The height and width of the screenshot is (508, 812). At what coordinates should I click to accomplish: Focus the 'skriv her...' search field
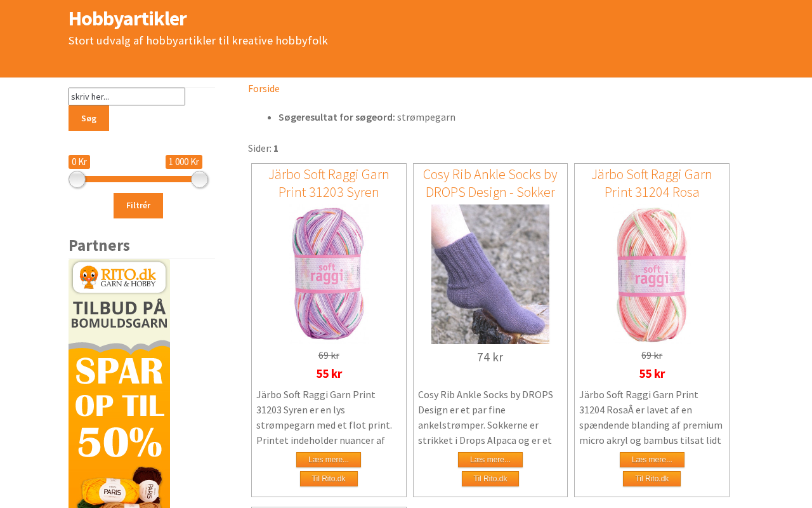(127, 97)
